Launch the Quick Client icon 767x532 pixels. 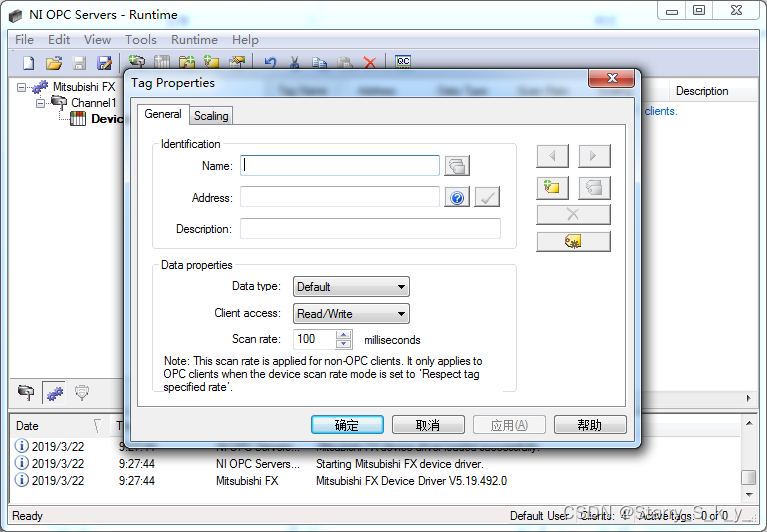point(403,62)
